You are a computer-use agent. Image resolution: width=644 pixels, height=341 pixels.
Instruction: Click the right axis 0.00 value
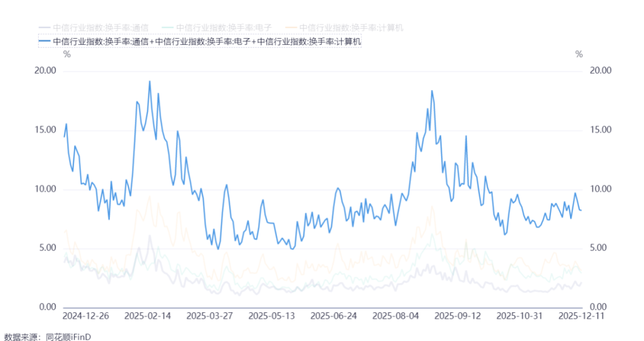tap(599, 307)
